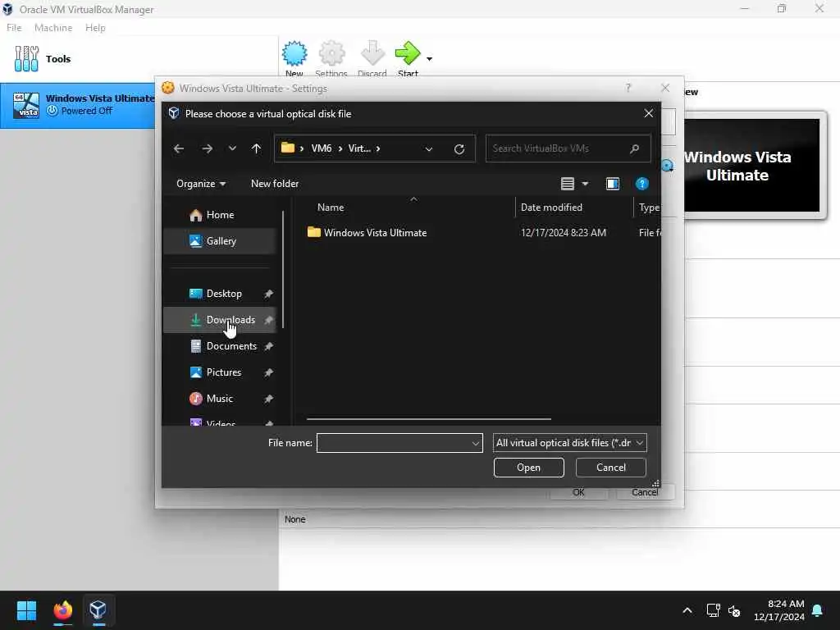The height and width of the screenshot is (630, 840).
Task: Open the virtual optical disk file type filter
Action: pyautogui.click(x=569, y=443)
